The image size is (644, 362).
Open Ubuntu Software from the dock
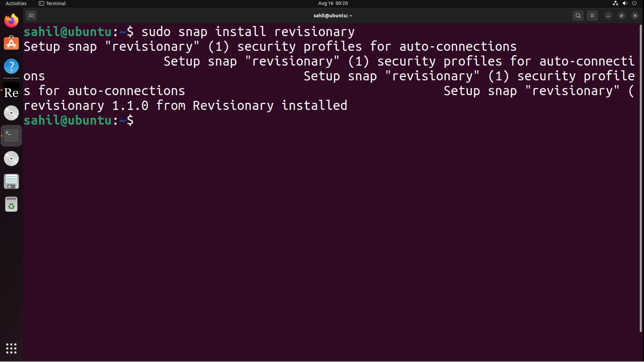point(11,43)
